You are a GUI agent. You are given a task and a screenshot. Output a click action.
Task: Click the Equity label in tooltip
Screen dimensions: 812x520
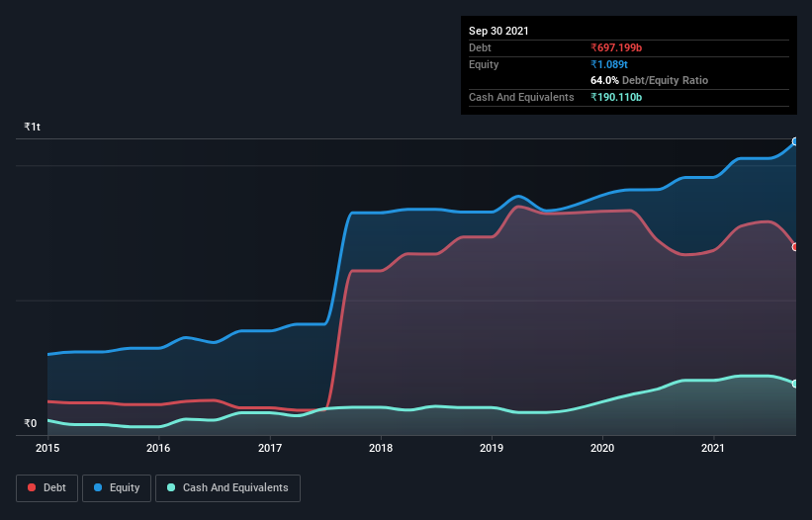[484, 64]
